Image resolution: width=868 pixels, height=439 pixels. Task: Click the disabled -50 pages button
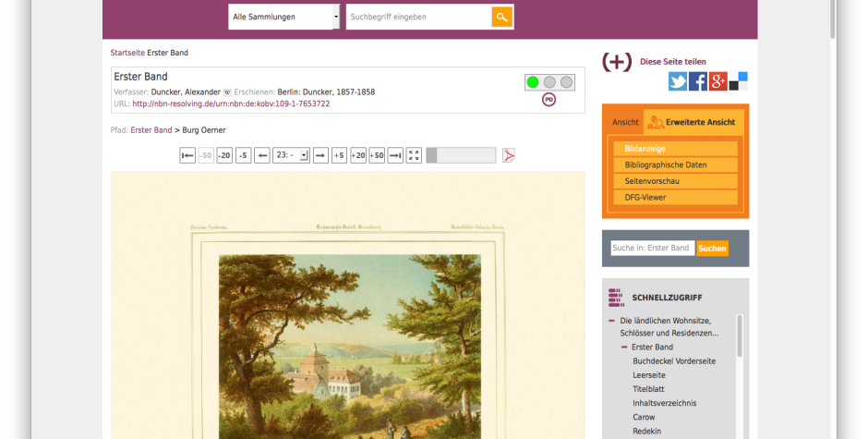pyautogui.click(x=206, y=156)
